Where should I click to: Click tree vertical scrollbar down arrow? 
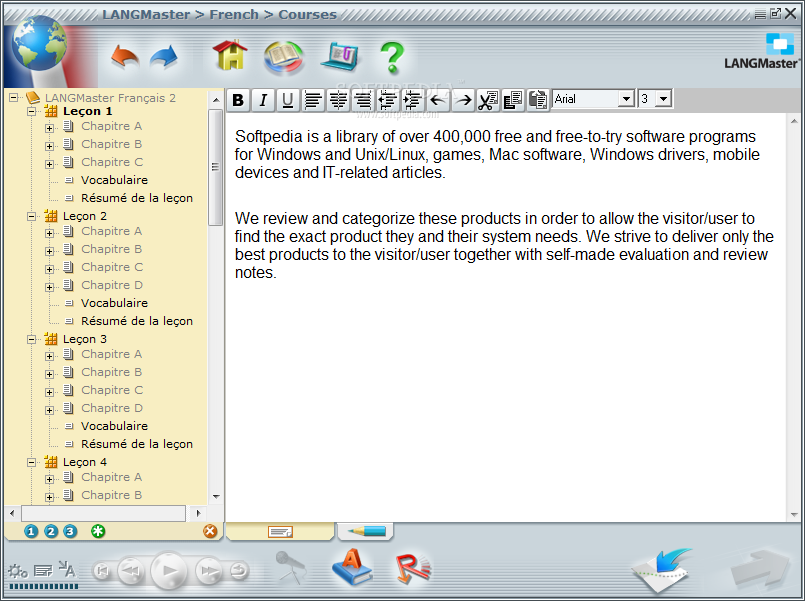216,496
